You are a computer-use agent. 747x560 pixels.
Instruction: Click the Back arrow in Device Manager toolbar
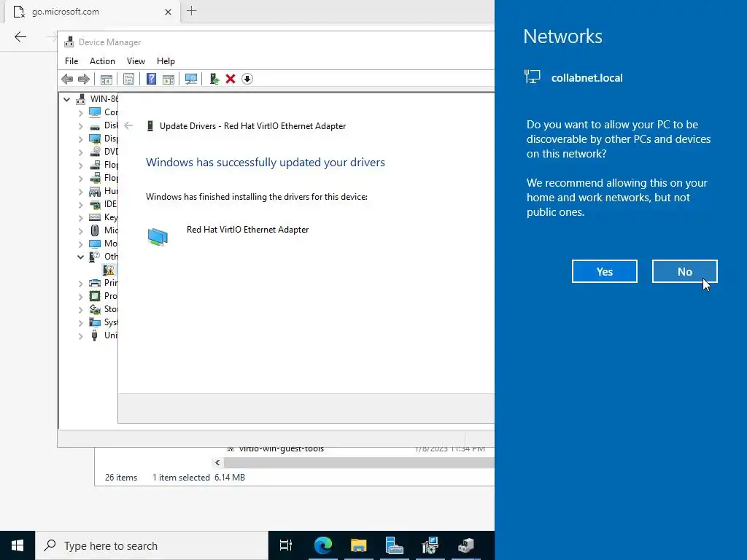[67, 79]
